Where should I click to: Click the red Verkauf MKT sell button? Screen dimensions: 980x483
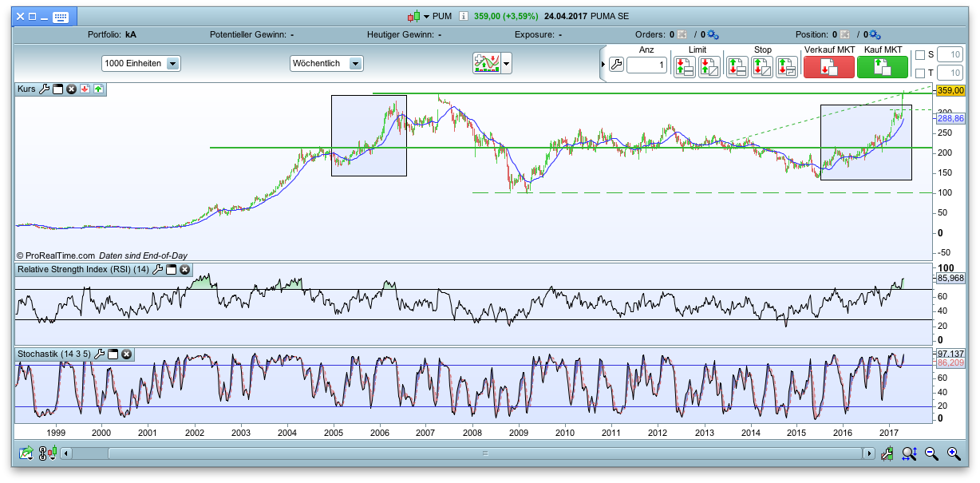pyautogui.click(x=829, y=67)
